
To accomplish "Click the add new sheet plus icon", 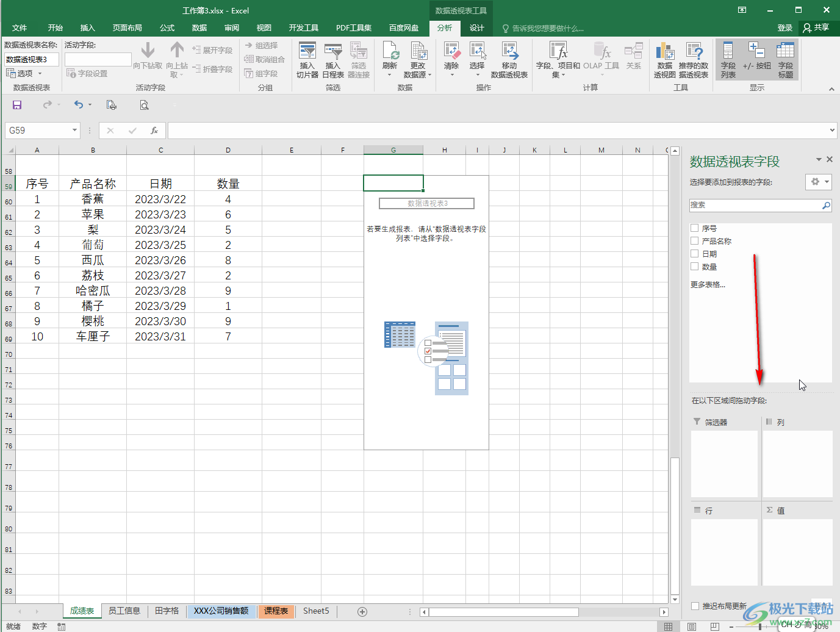I will tap(362, 611).
